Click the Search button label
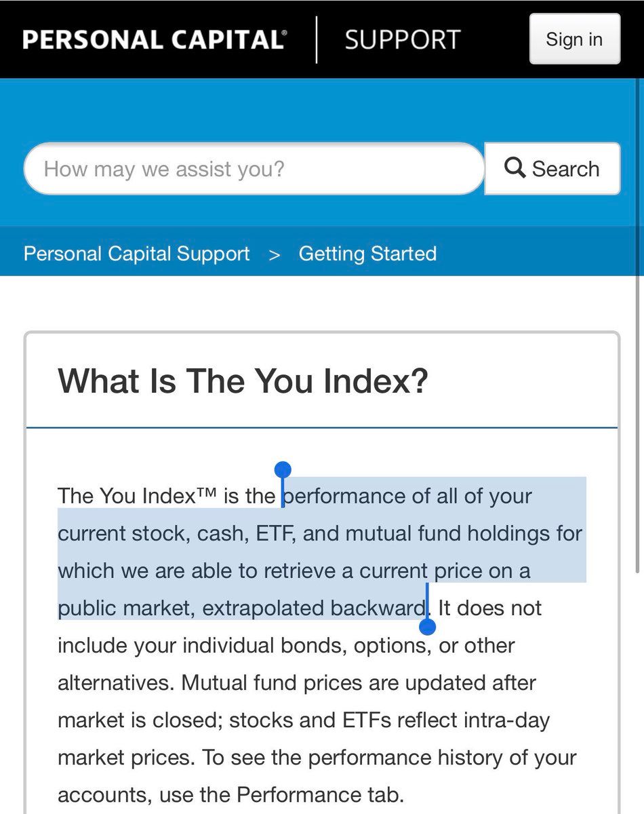 (x=565, y=168)
